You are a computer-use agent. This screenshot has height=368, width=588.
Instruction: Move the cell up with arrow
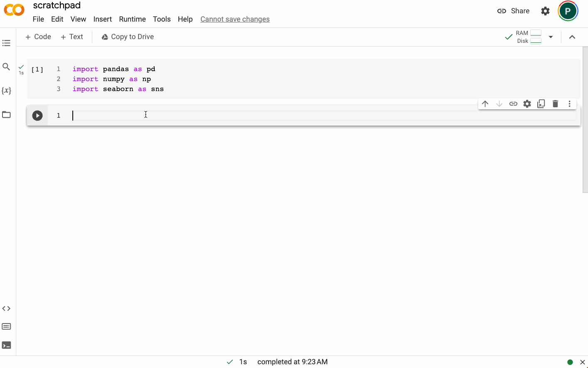[x=485, y=104]
